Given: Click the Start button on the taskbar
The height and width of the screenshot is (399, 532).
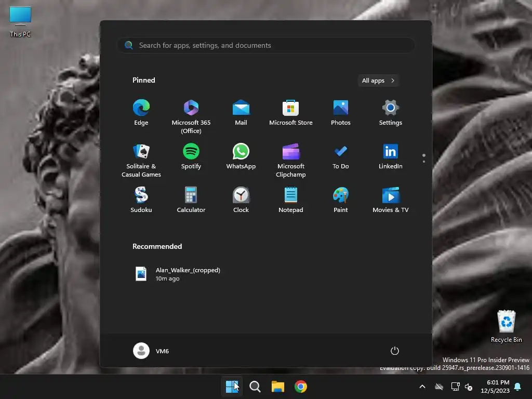Looking at the screenshot, I should [x=232, y=387].
